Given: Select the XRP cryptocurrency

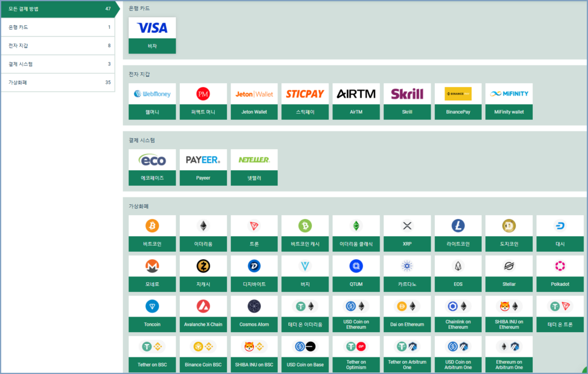Looking at the screenshot, I should (x=407, y=233).
